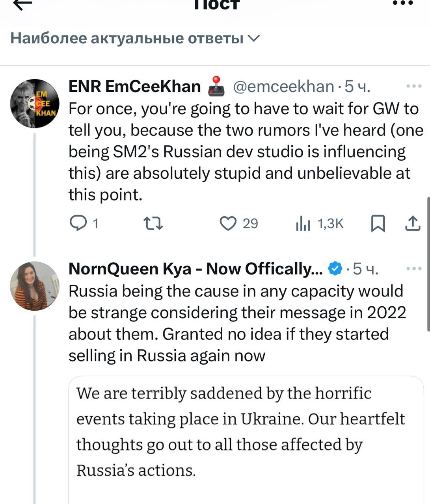Click the scrollbar on the right edge

tap(428, 264)
